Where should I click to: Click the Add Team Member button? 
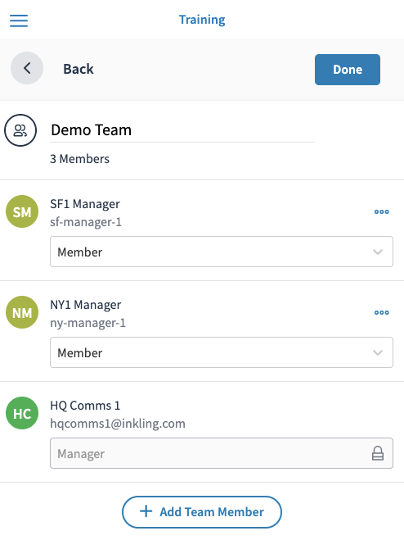point(202,512)
